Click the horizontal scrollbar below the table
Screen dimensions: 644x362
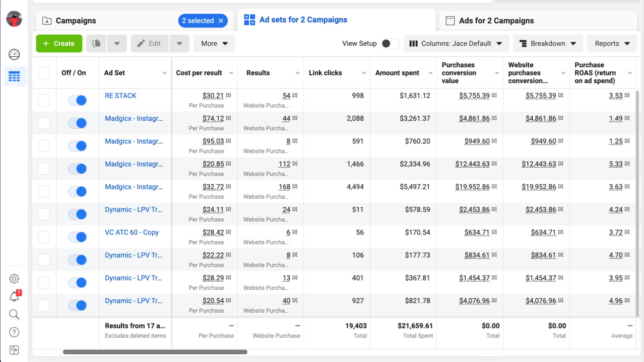coord(155,352)
